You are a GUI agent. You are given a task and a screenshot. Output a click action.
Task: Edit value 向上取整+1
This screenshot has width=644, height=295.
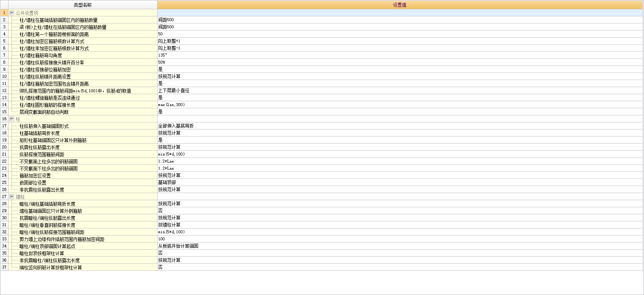pyautogui.click(x=400, y=41)
